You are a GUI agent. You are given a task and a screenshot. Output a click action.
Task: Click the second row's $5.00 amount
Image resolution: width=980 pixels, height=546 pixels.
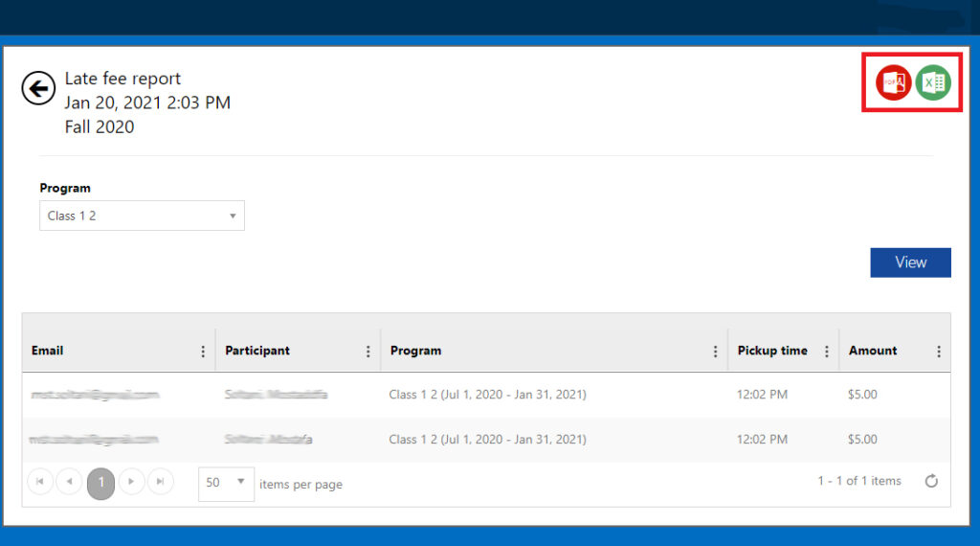tap(862, 440)
